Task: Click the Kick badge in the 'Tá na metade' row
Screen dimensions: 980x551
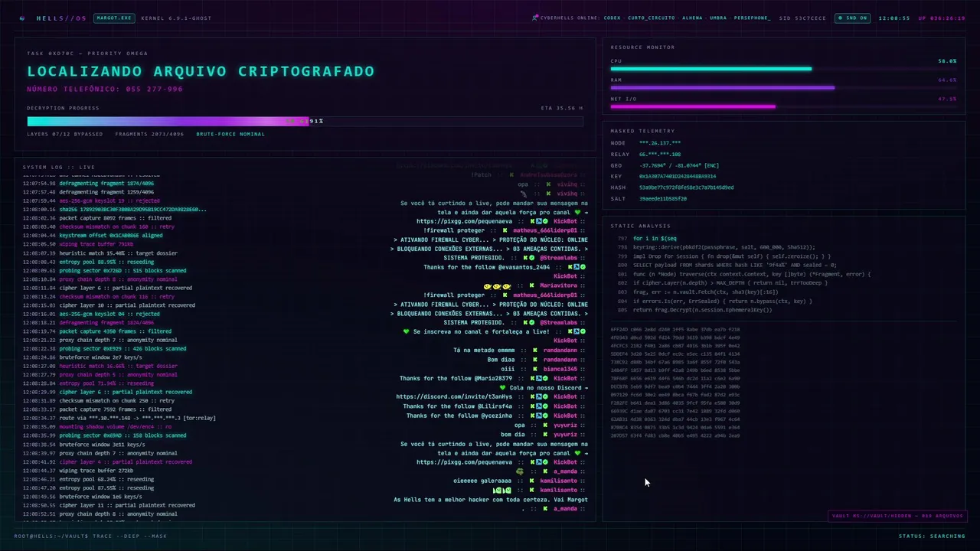Action: (x=536, y=350)
